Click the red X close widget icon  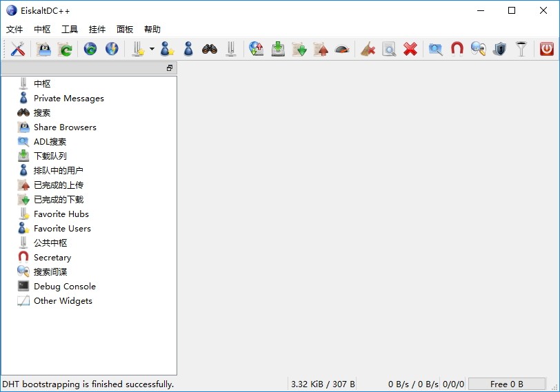click(x=410, y=49)
